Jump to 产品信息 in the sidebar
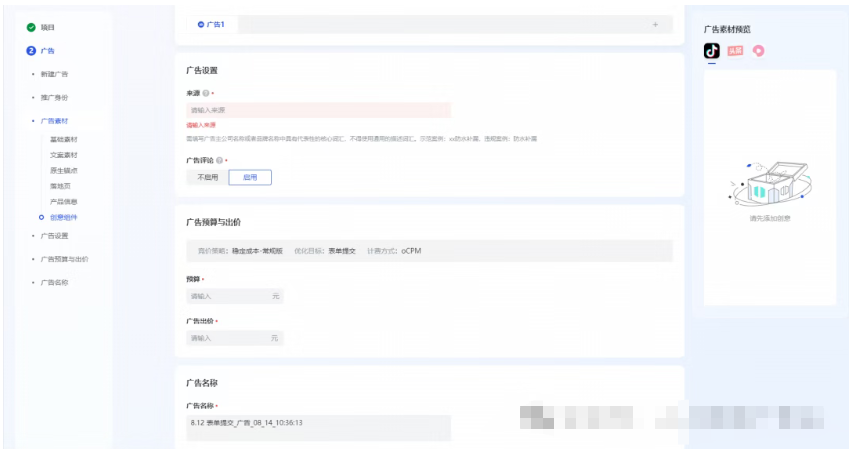Image resolution: width=853 pixels, height=449 pixels. click(64, 201)
